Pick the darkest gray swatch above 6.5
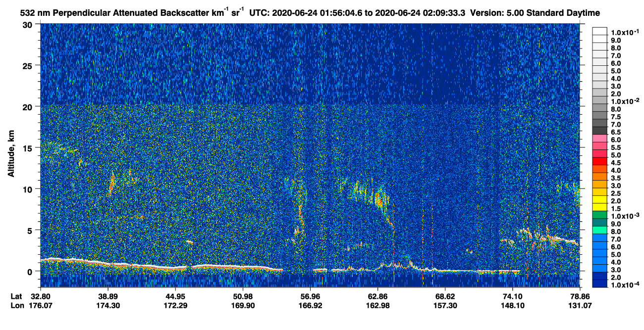Screen dimensions: 644x330 point(599,131)
